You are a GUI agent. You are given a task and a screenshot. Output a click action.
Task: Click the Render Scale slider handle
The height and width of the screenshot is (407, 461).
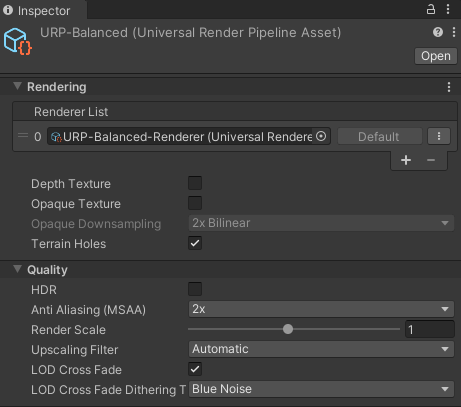pyautogui.click(x=288, y=329)
